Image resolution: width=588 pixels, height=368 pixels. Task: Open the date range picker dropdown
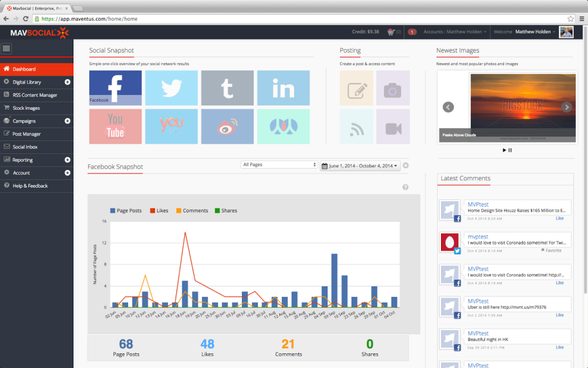360,166
